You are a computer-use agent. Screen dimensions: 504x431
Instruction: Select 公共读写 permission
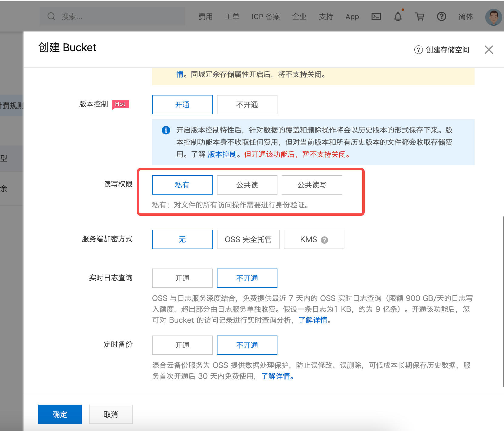[x=312, y=185]
